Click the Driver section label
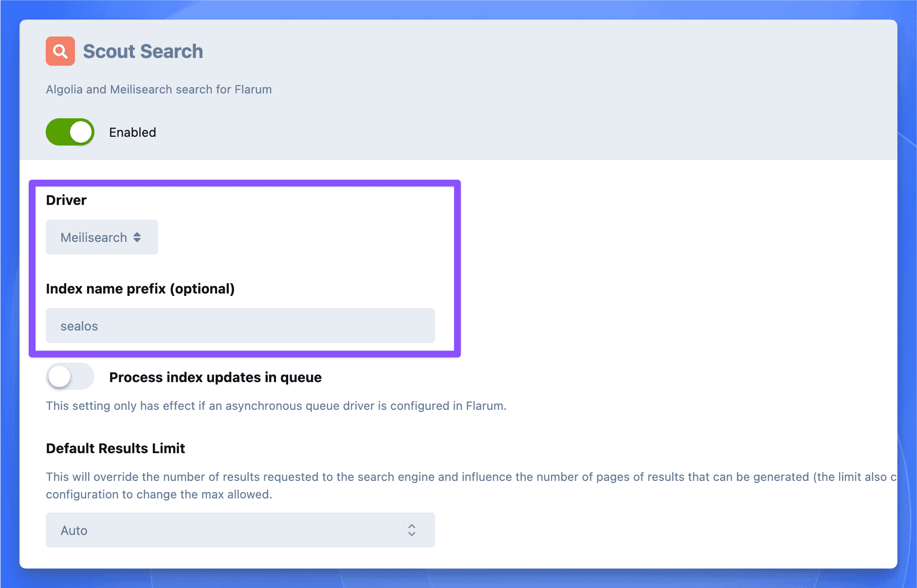This screenshot has width=917, height=588. [x=66, y=200]
